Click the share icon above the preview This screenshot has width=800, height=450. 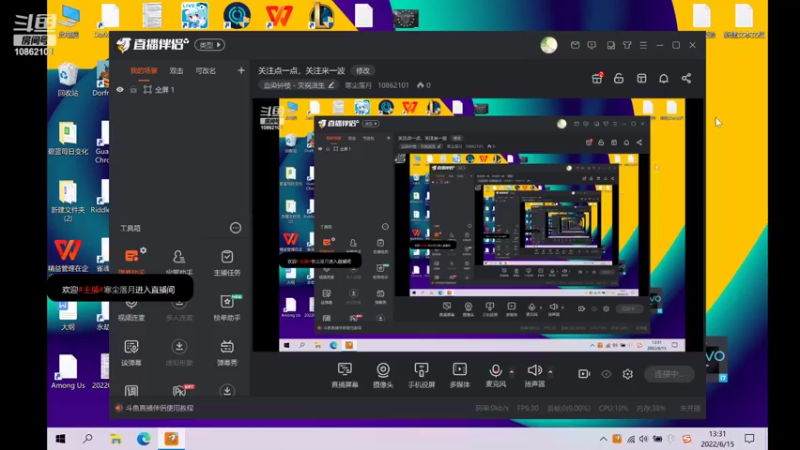pos(686,78)
